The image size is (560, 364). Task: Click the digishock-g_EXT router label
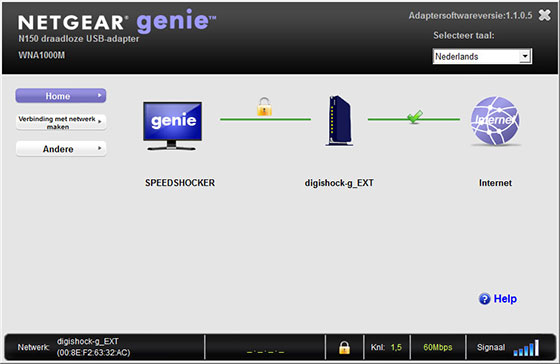(x=339, y=183)
